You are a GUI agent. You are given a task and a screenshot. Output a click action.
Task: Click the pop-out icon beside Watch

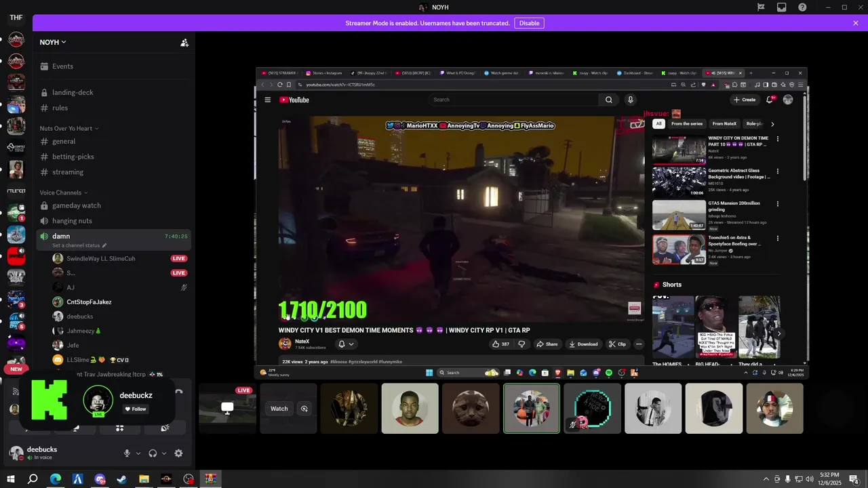point(304,409)
